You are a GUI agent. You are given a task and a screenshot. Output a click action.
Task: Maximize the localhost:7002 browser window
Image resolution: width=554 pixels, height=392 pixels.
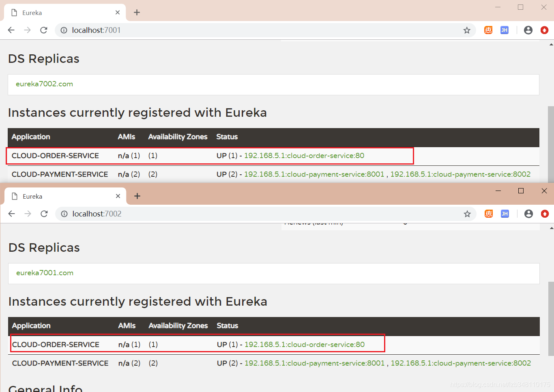(521, 191)
